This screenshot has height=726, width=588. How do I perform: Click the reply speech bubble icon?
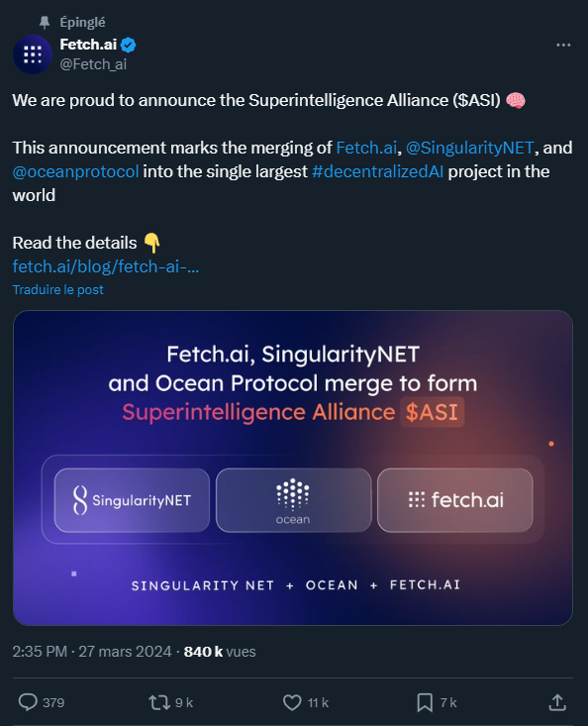pos(28,702)
